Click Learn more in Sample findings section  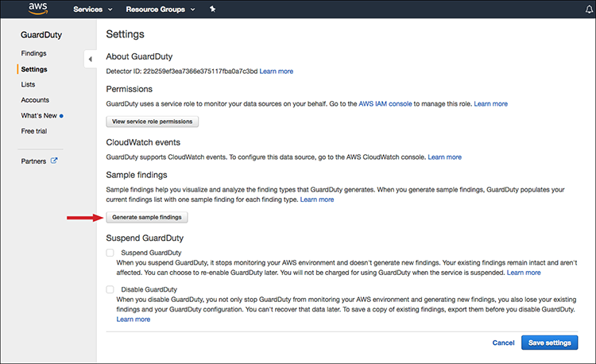pos(317,199)
